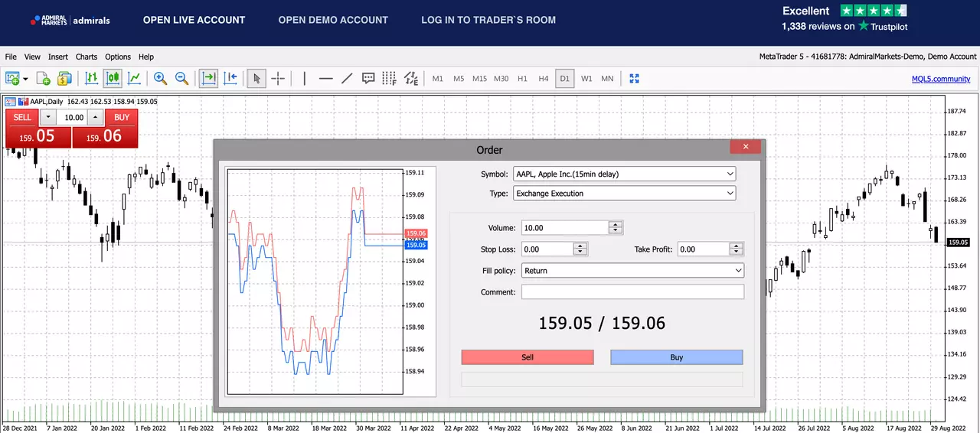Close the Order dialog
The height and width of the screenshot is (433, 980).
coord(745,146)
